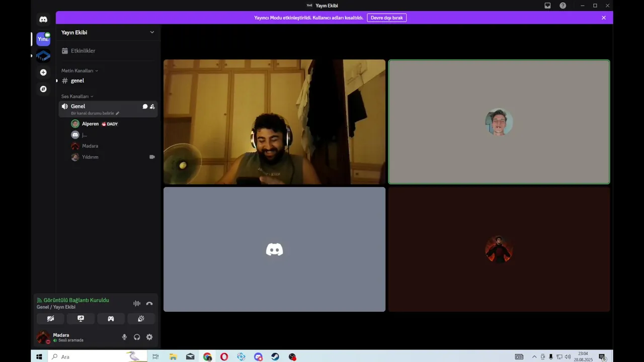
Task: Dismiss the Yayıncı Modu banner
Action: [604, 18]
